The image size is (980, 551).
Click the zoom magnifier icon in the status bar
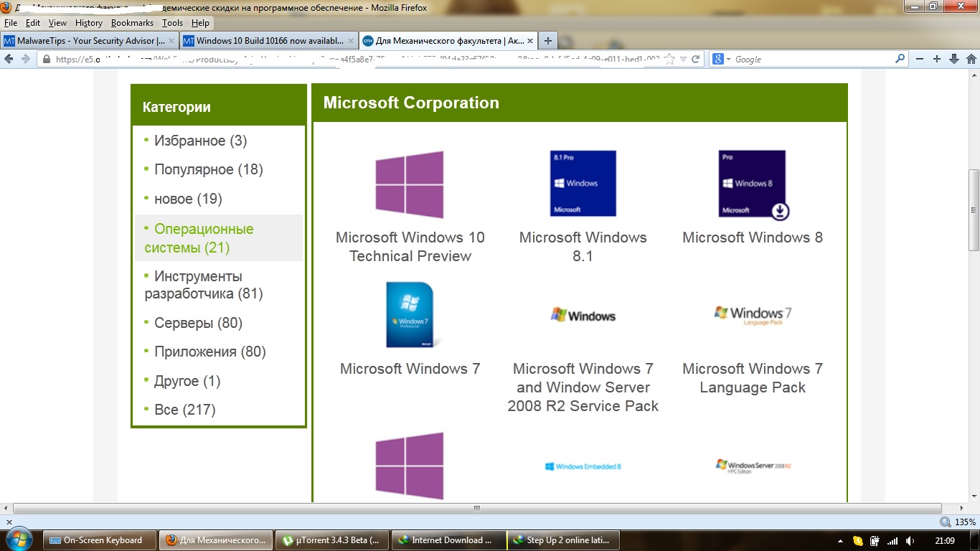coord(946,522)
